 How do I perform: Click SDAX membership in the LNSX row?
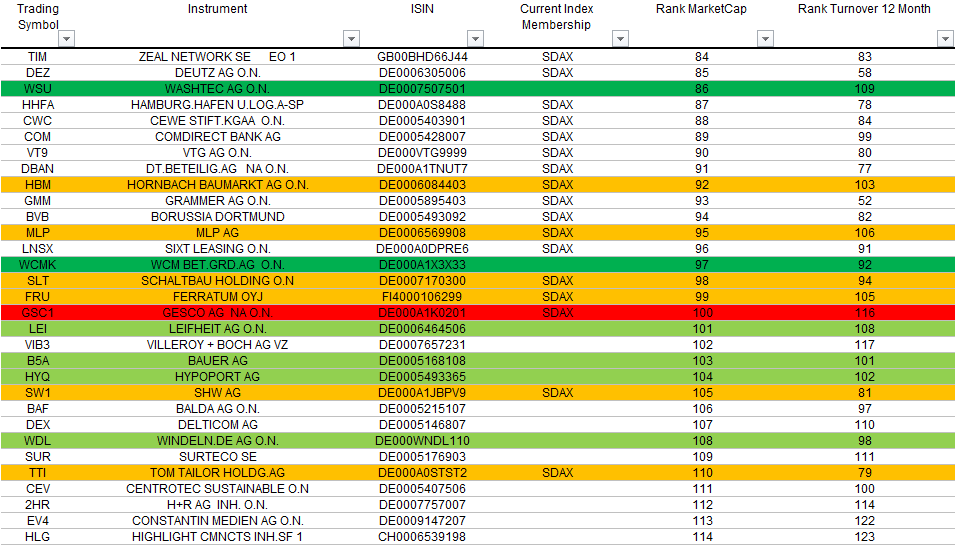[557, 248]
